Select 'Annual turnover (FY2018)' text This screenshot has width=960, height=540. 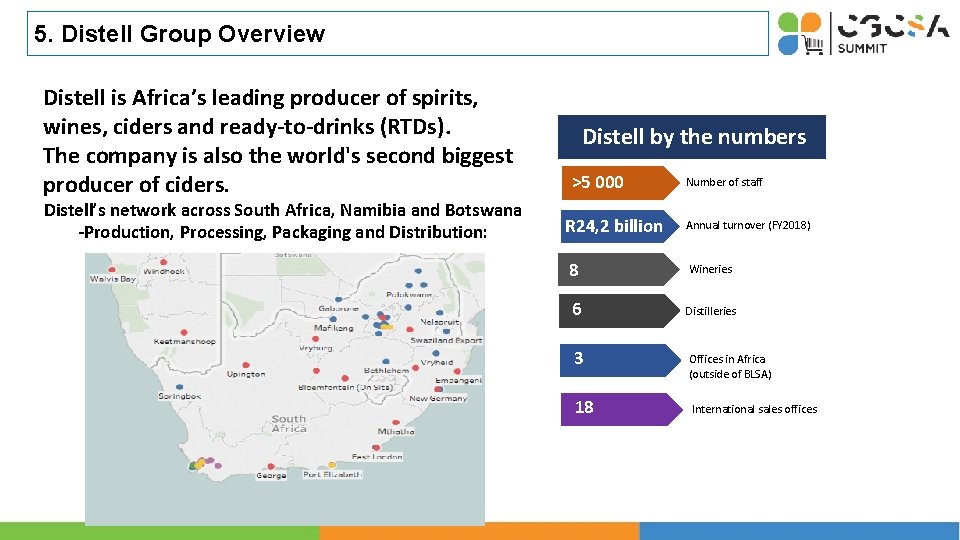point(748,225)
